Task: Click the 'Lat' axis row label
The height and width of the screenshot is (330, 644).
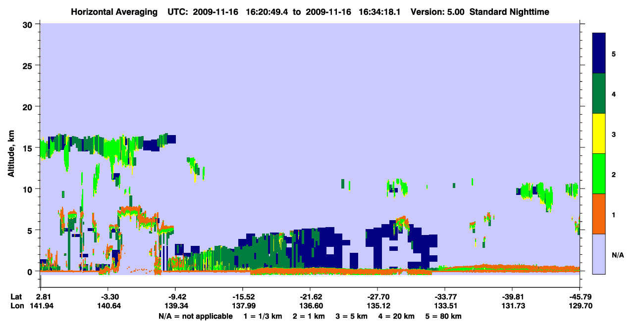Action: (16, 297)
